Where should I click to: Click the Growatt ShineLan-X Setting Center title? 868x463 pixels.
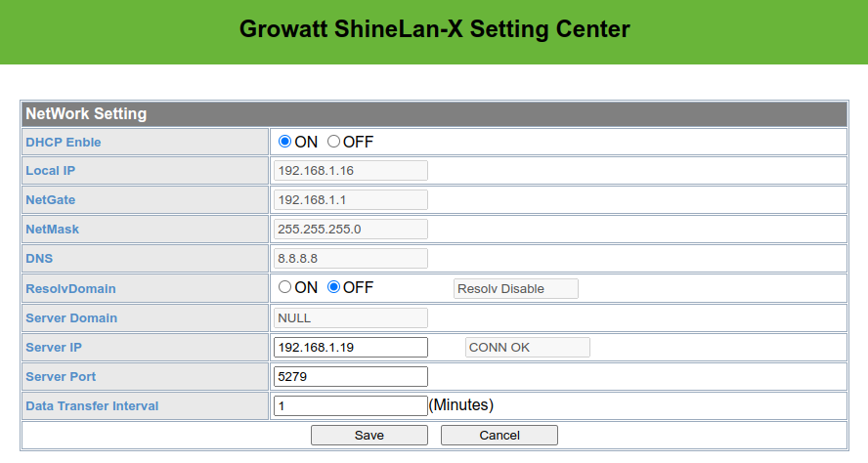tap(435, 29)
